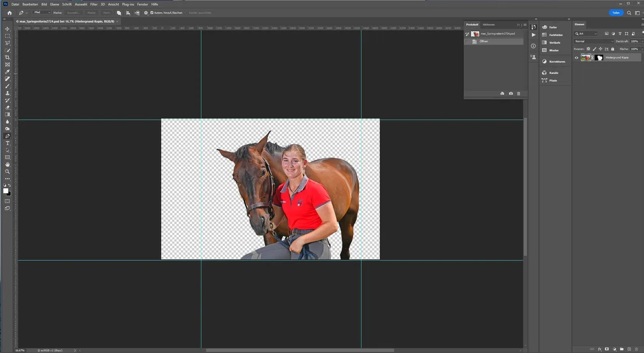Open the Pfad dropdown in the options bar
Viewport: 644px width, 353px height.
(x=42, y=12)
